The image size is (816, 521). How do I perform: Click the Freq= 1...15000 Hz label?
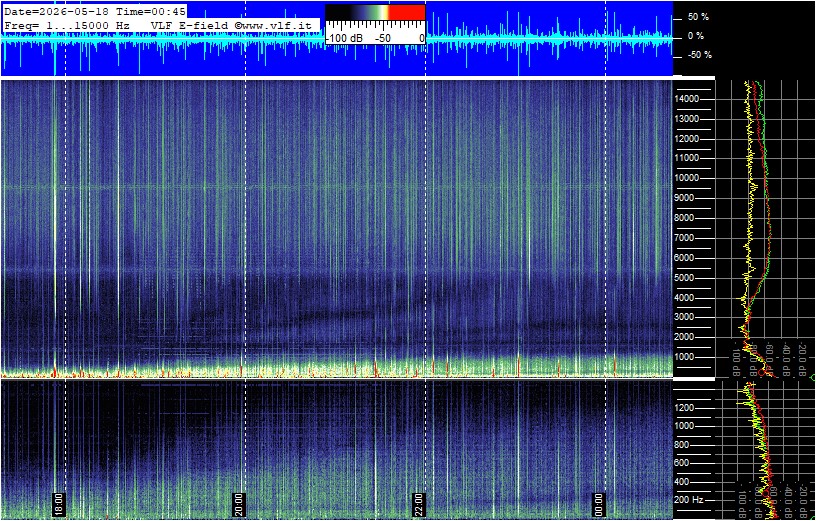[67, 25]
